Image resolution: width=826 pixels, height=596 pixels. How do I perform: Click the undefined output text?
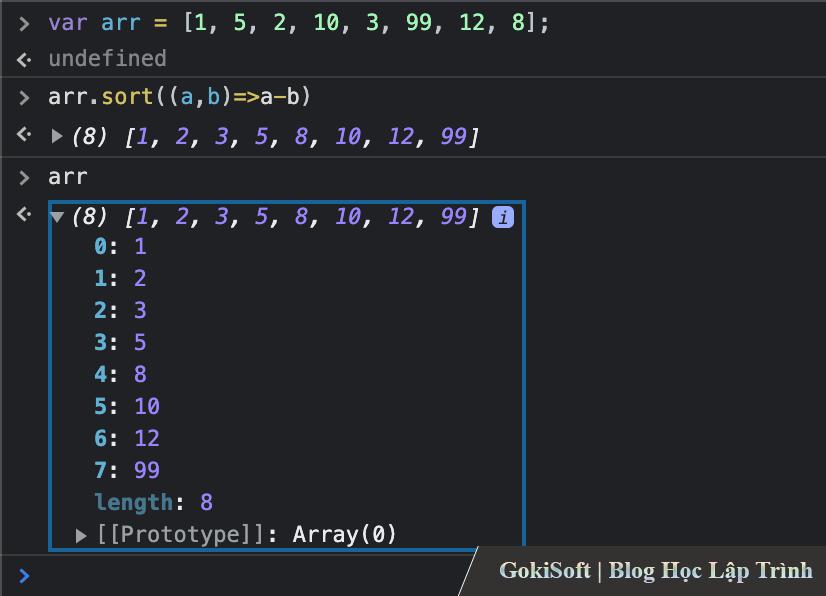107,59
